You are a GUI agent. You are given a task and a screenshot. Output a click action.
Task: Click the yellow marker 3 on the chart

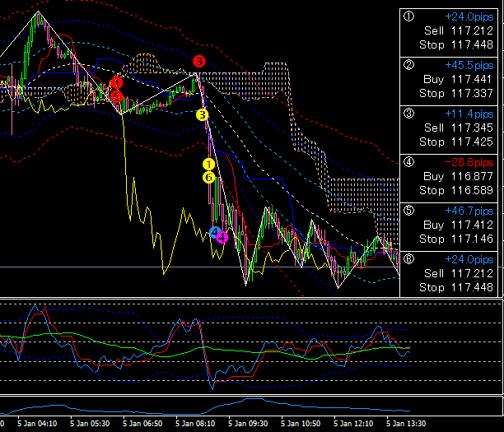coord(203,114)
